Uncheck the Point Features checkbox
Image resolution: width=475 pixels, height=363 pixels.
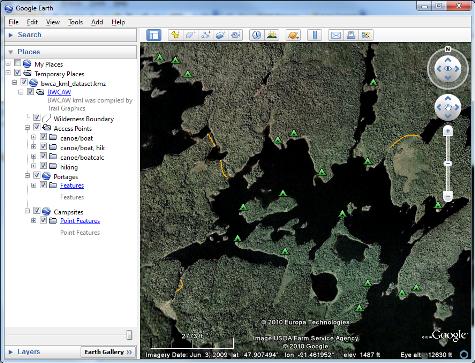pyautogui.click(x=43, y=220)
